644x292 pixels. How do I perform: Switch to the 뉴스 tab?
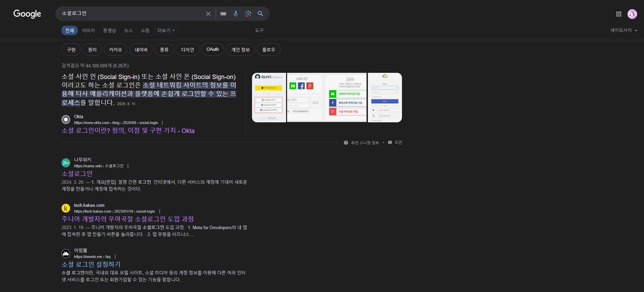(128, 31)
